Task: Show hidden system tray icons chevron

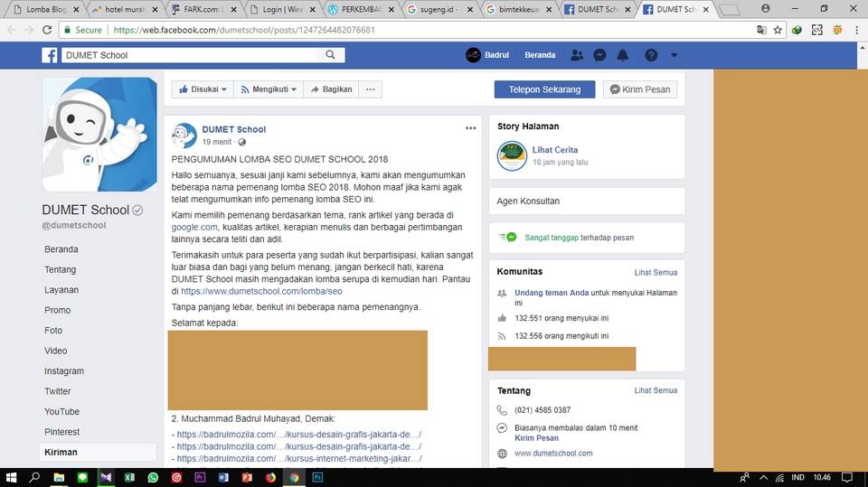Action: click(x=763, y=477)
